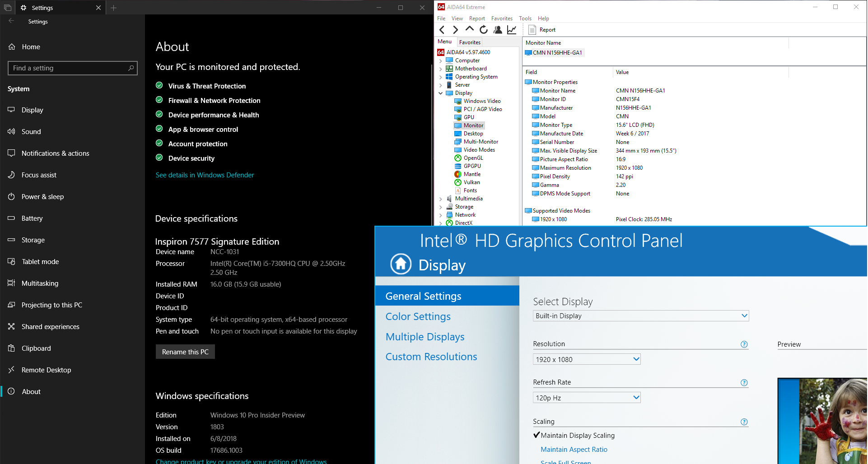
Task: Open AIDA64 user accounts toolbar icon
Action: [498, 30]
